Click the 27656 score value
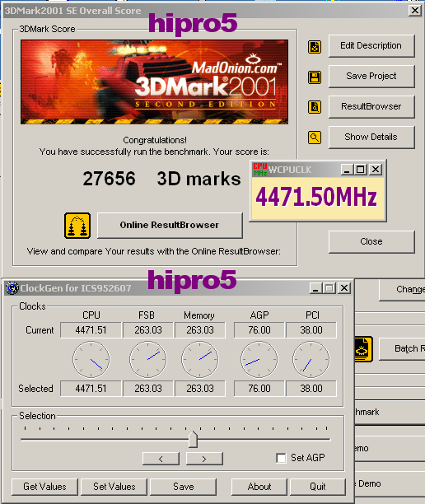This screenshot has height=504, width=425. (110, 179)
